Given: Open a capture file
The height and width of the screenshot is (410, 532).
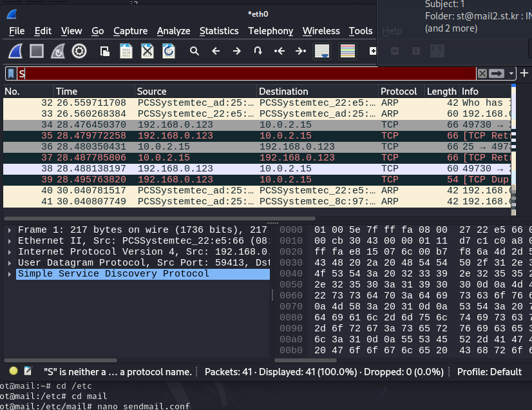Looking at the screenshot, I should (105, 52).
